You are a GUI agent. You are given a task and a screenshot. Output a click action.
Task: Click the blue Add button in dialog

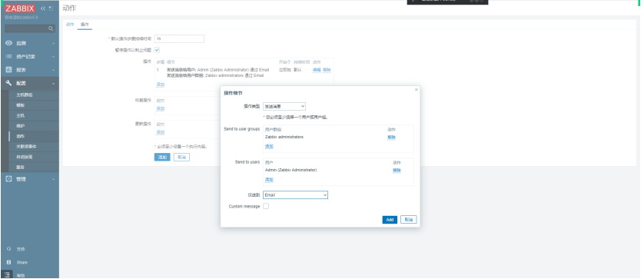[x=390, y=220]
